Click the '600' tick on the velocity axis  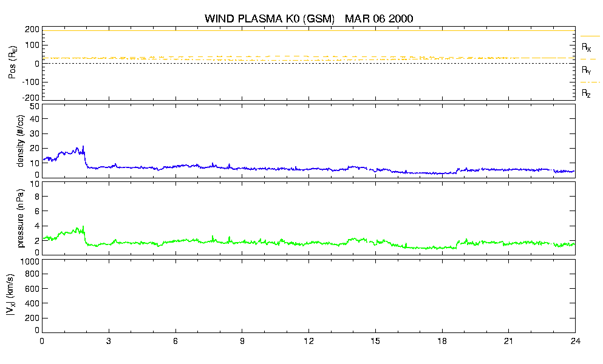tap(32, 289)
